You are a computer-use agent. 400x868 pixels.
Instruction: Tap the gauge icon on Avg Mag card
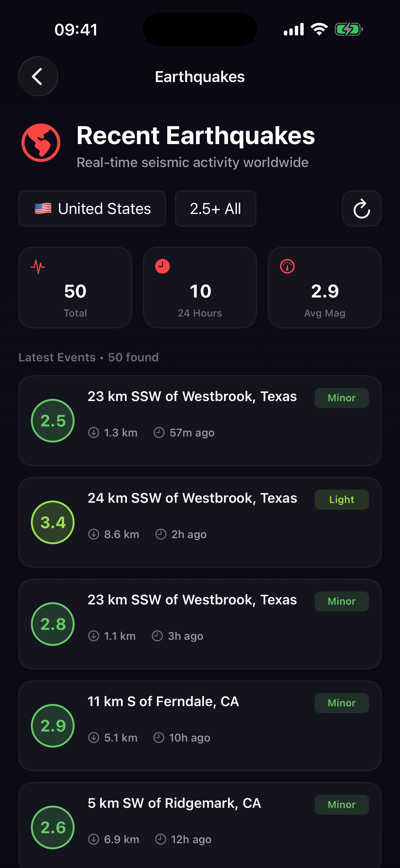click(x=287, y=267)
